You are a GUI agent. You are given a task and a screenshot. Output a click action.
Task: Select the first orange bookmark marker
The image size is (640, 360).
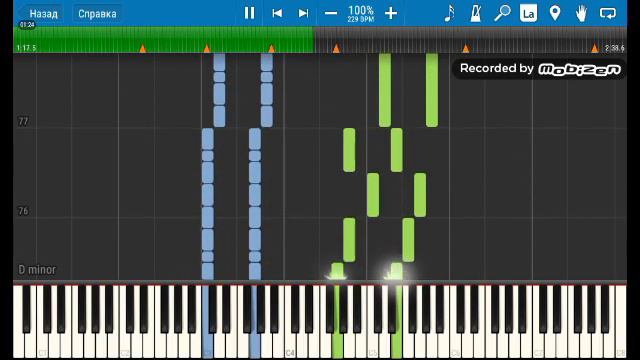click(142, 49)
